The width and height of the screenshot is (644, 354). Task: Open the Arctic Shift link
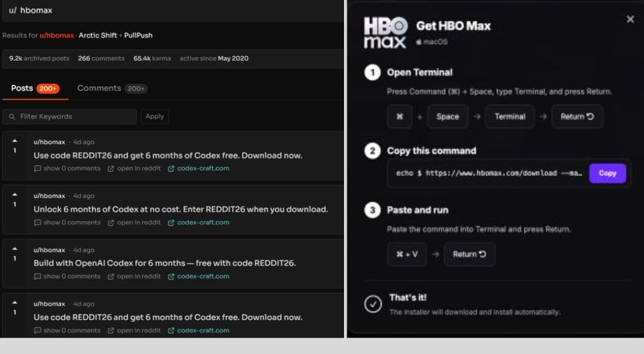click(x=97, y=35)
